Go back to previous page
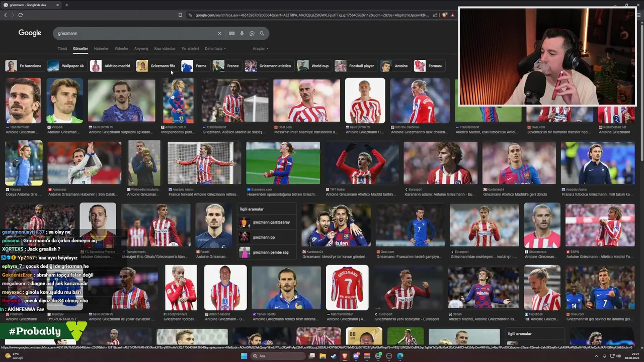 tap(6, 15)
